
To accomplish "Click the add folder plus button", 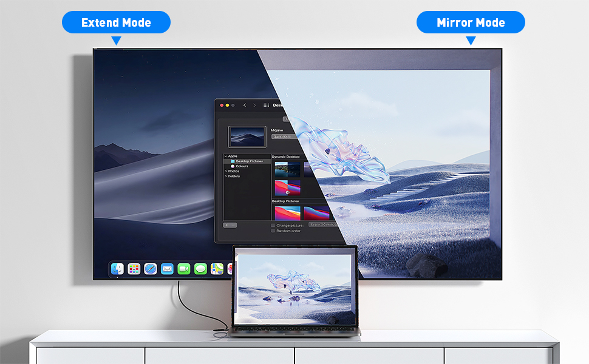I will [x=226, y=225].
